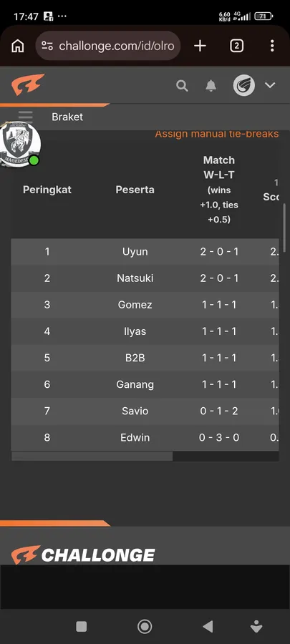Click Assign manual tie-breaks link
Viewport: 290px width, 644px height.
[x=217, y=134]
